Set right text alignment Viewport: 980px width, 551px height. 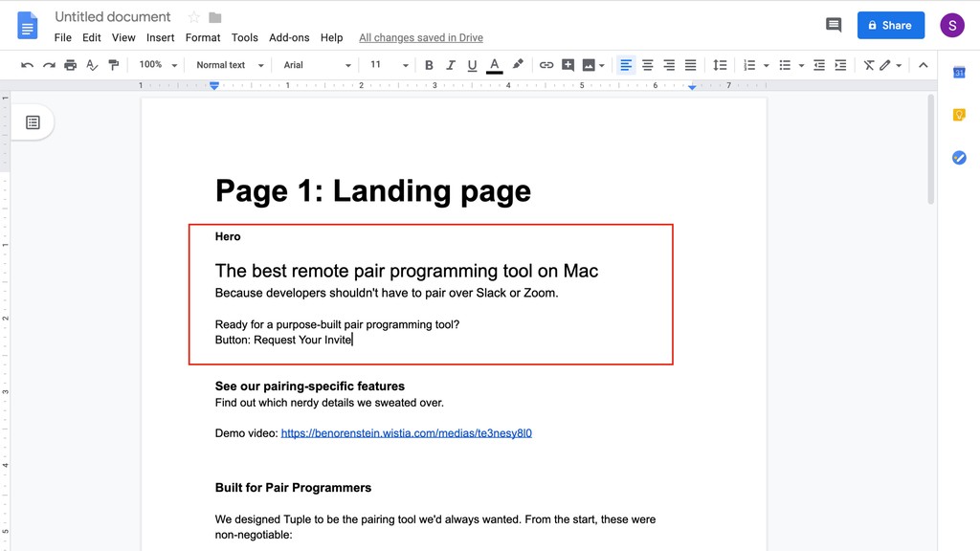[x=669, y=65]
